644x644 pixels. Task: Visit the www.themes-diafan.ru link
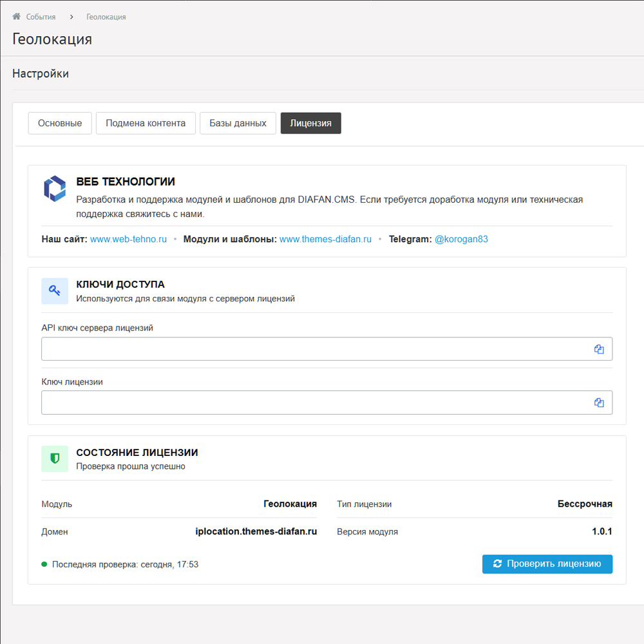(x=325, y=239)
